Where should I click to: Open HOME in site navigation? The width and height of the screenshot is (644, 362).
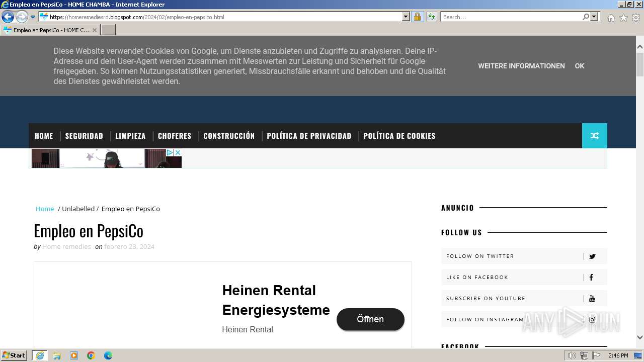pos(44,136)
